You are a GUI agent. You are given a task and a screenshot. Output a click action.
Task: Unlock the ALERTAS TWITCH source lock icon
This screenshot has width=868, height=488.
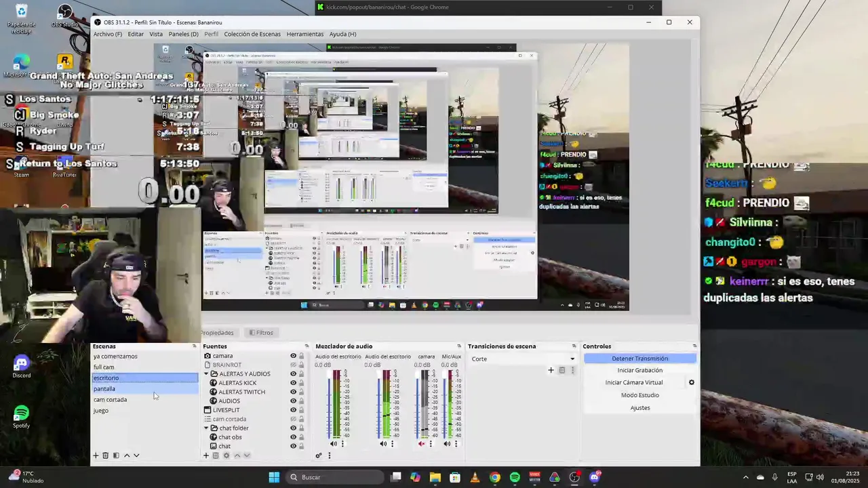301,392
